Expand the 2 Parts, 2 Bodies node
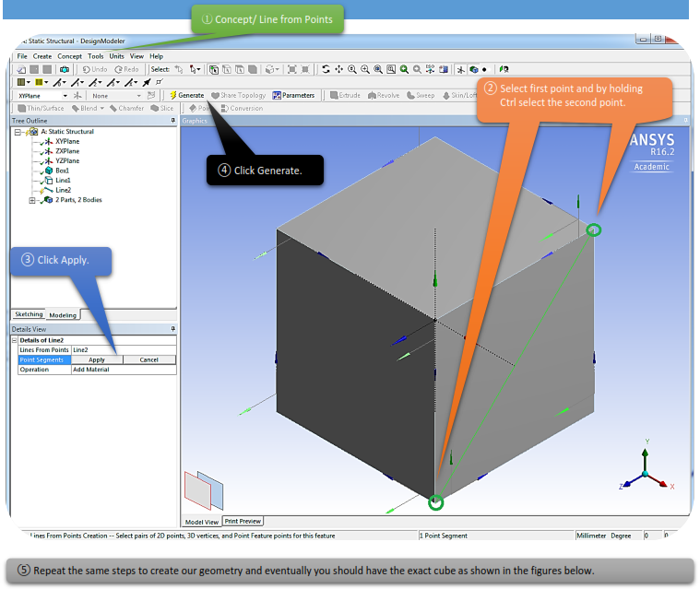This screenshot has width=700, height=589. coord(33,200)
